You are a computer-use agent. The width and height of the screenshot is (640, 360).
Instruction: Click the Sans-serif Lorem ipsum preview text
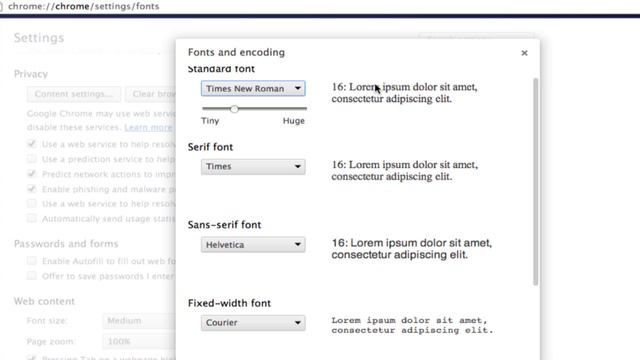pos(411,249)
